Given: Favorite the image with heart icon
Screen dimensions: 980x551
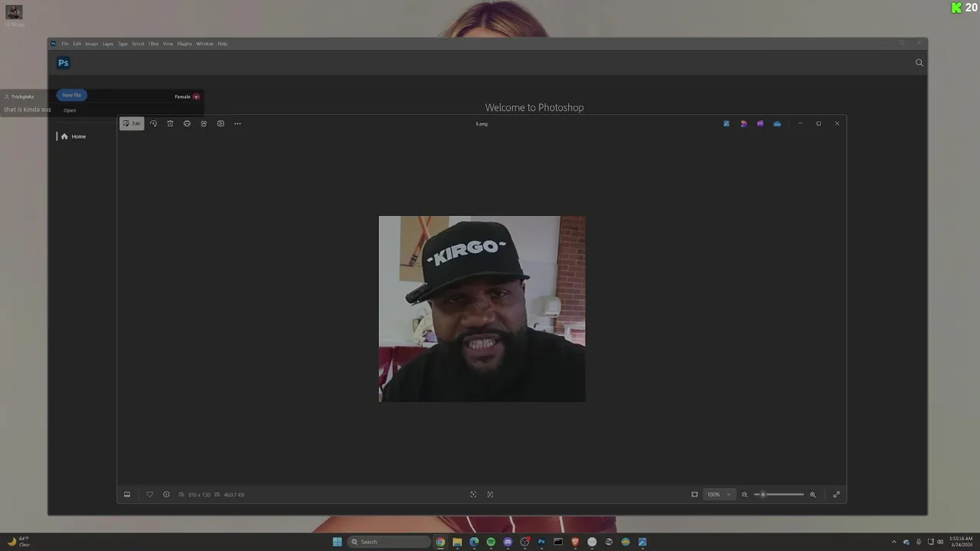Looking at the screenshot, I should [x=149, y=494].
